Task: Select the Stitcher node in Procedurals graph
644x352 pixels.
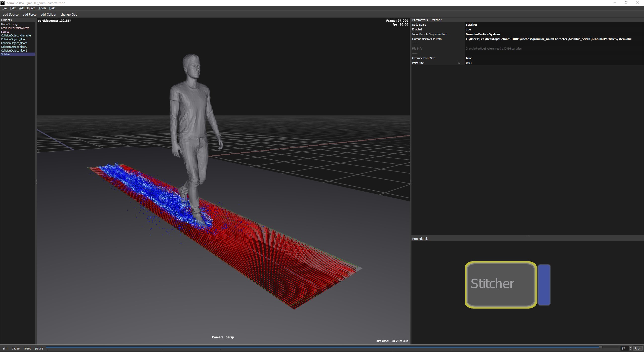Action: [500, 285]
